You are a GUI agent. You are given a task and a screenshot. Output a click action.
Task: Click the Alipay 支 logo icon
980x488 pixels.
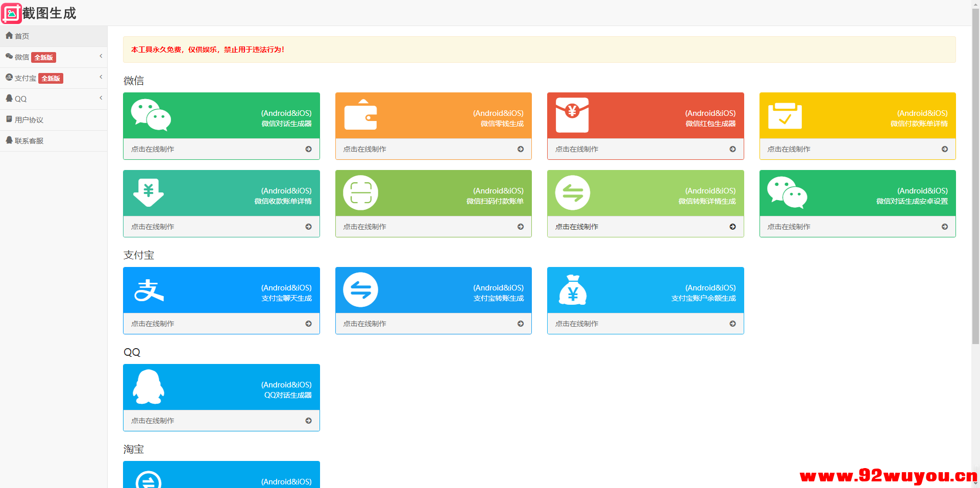[149, 290]
